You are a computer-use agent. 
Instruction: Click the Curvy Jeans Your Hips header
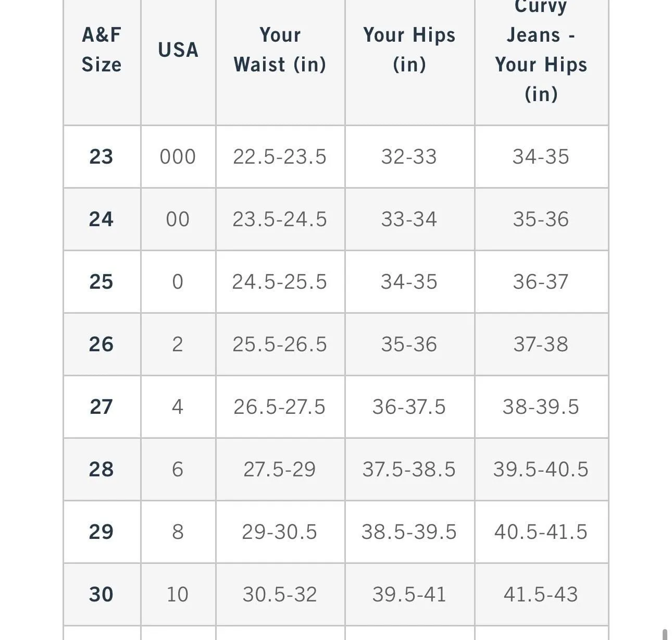pyautogui.click(x=541, y=50)
